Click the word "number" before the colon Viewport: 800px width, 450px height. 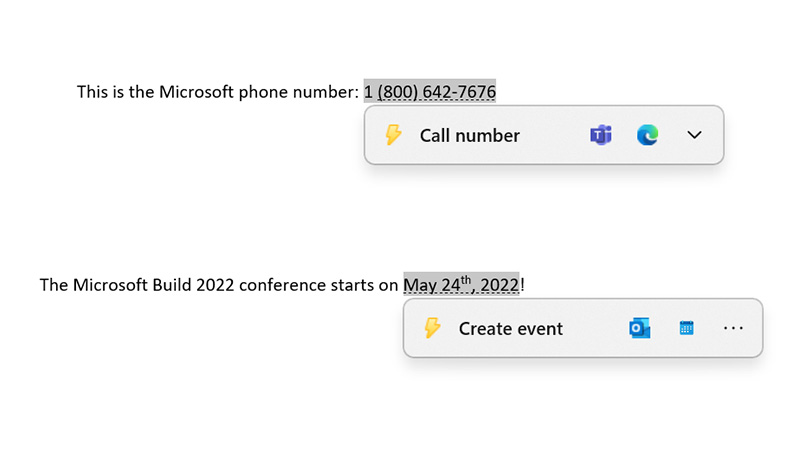(326, 92)
